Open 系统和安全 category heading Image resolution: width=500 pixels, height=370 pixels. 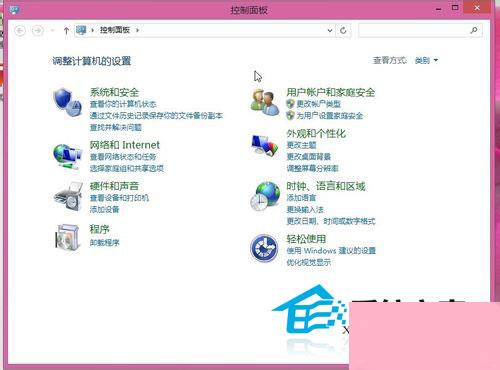click(114, 92)
